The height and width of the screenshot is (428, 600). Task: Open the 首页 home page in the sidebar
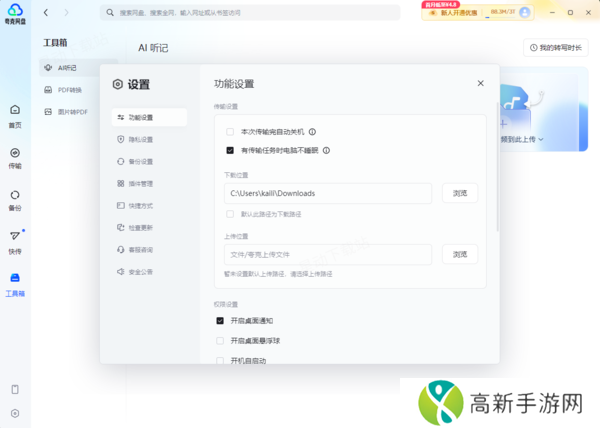pyautogui.click(x=15, y=116)
